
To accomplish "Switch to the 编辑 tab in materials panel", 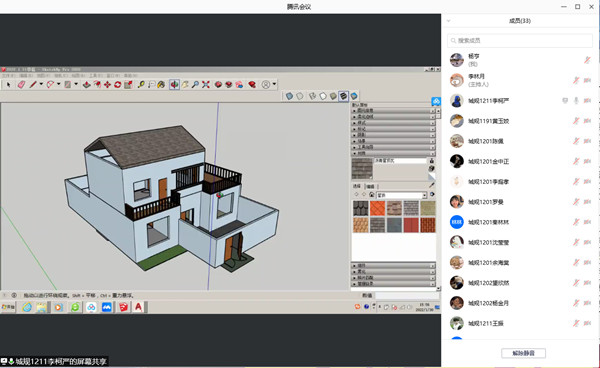I will (x=370, y=186).
